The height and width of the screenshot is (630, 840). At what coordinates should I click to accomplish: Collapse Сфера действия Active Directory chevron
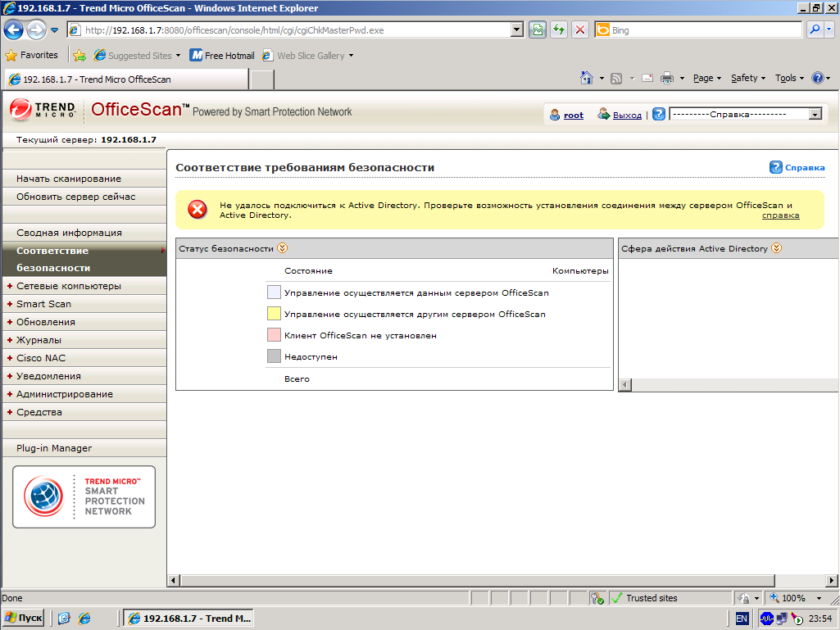(x=776, y=248)
